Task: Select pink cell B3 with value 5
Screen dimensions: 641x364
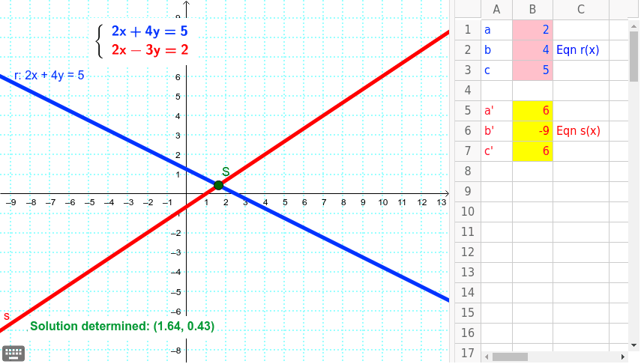Action: click(x=533, y=70)
